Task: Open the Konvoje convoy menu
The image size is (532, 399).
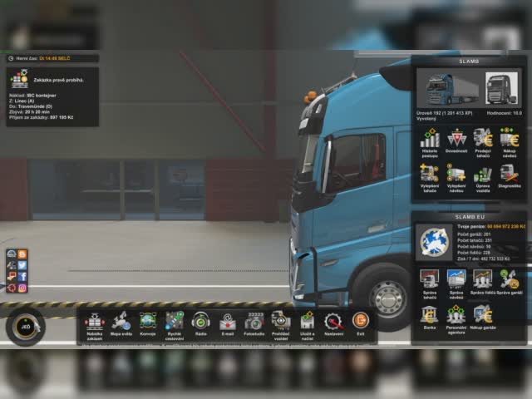Action: point(148,324)
